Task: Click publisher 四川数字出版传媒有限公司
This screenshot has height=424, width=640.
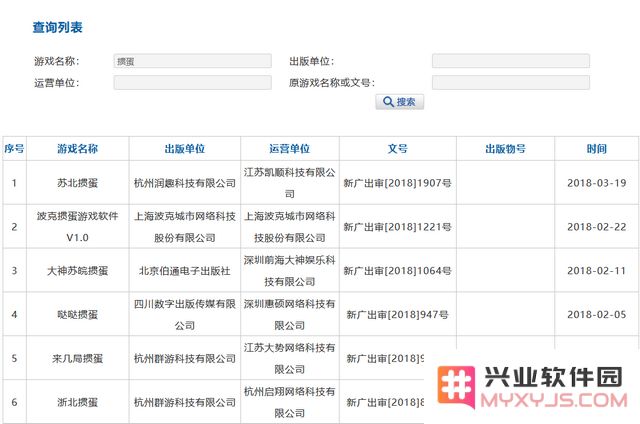Action: click(185, 314)
